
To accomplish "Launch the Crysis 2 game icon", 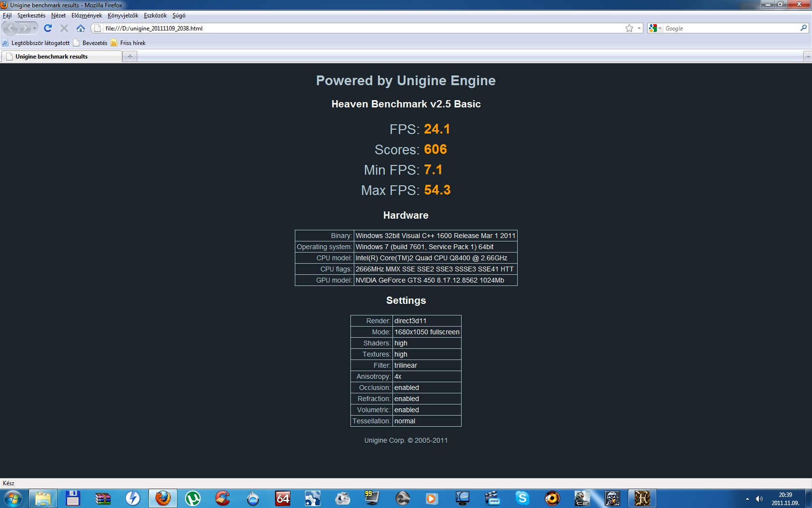I will pos(582,498).
